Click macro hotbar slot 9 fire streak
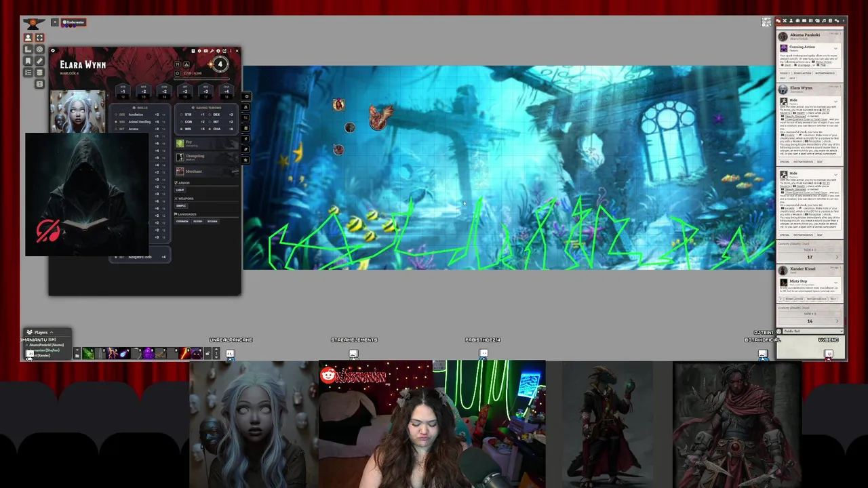 click(x=185, y=353)
